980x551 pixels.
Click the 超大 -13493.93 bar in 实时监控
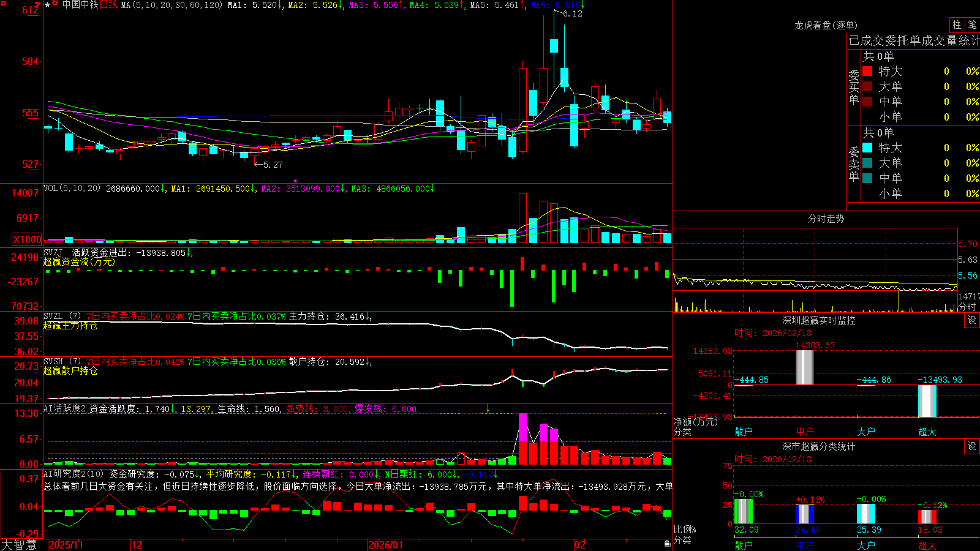point(927,401)
